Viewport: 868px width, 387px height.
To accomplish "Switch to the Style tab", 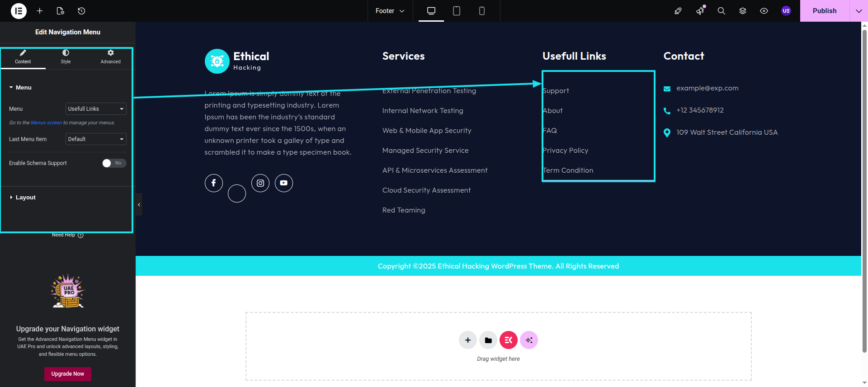I will (66, 57).
